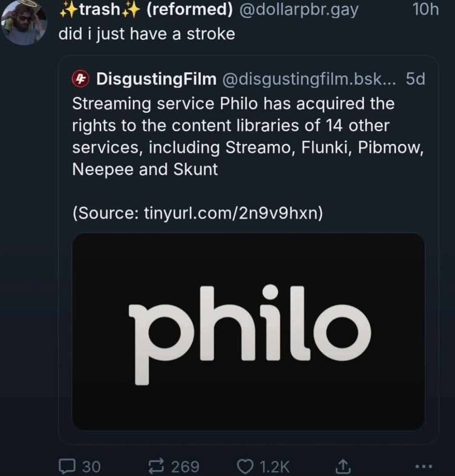The image size is (455, 476).
Task: Open the 10h post timestamp
Action: [426, 9]
